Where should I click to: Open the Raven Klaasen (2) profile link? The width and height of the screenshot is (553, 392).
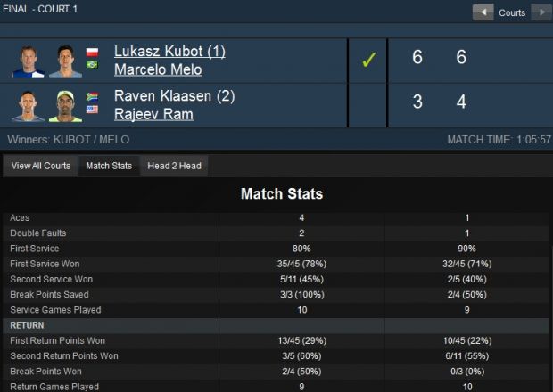[174, 96]
